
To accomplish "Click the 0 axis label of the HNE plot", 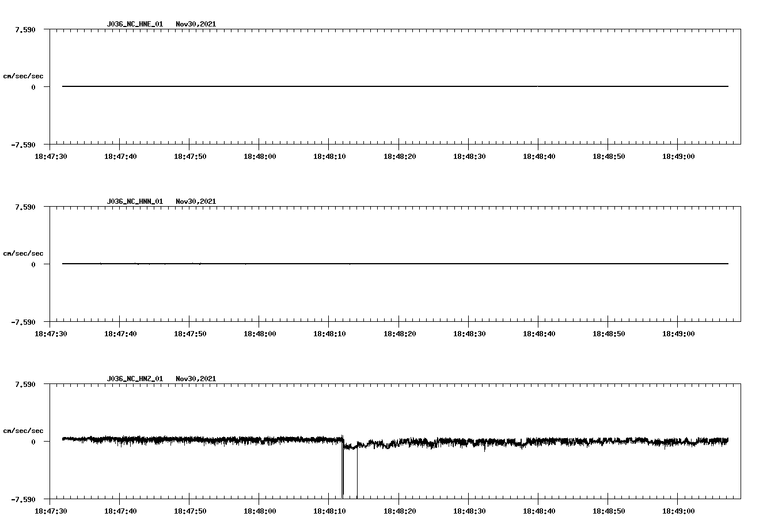I will [33, 87].
